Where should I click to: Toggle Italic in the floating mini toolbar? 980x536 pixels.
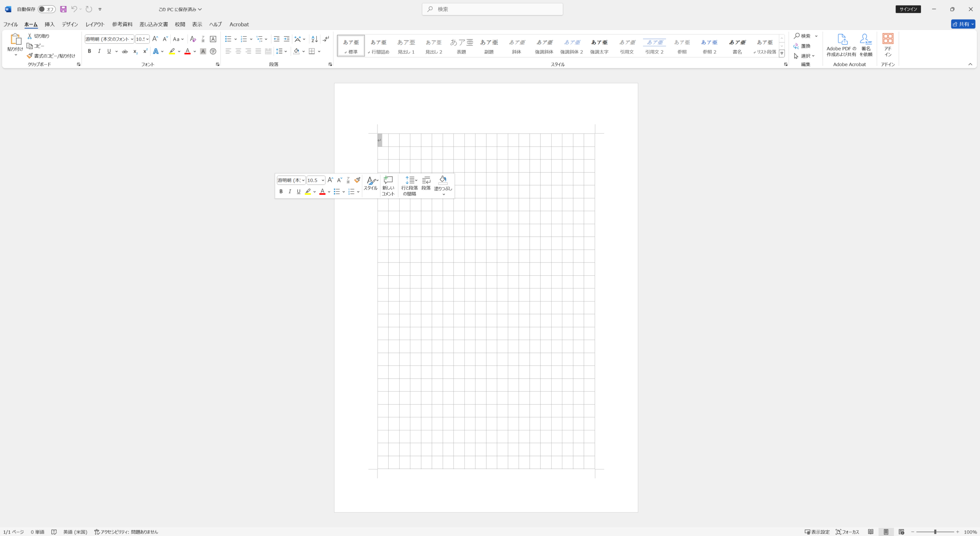290,192
